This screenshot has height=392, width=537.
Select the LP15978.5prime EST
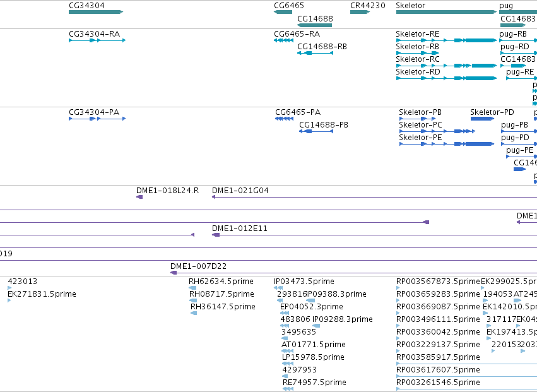[x=288, y=364]
